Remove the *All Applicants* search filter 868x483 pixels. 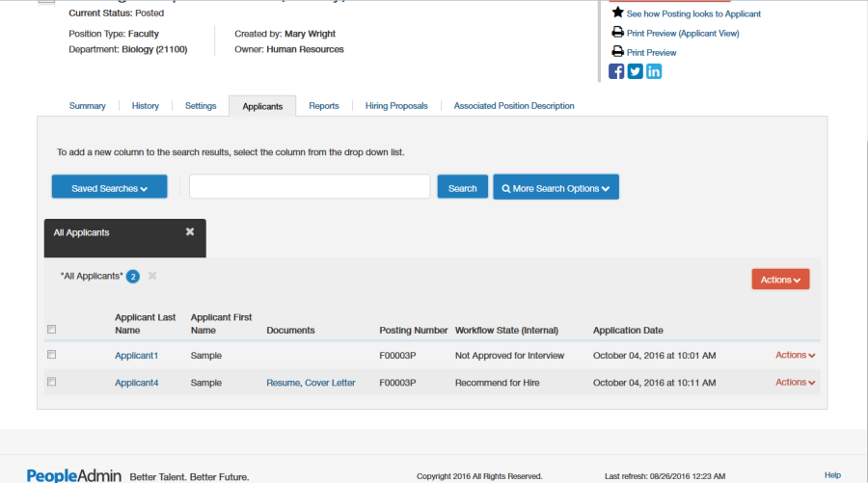(x=152, y=276)
